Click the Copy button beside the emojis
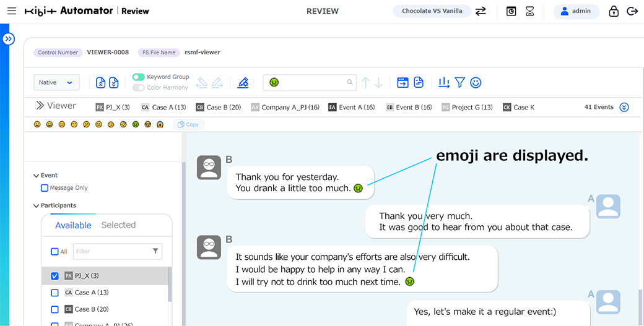 [188, 124]
